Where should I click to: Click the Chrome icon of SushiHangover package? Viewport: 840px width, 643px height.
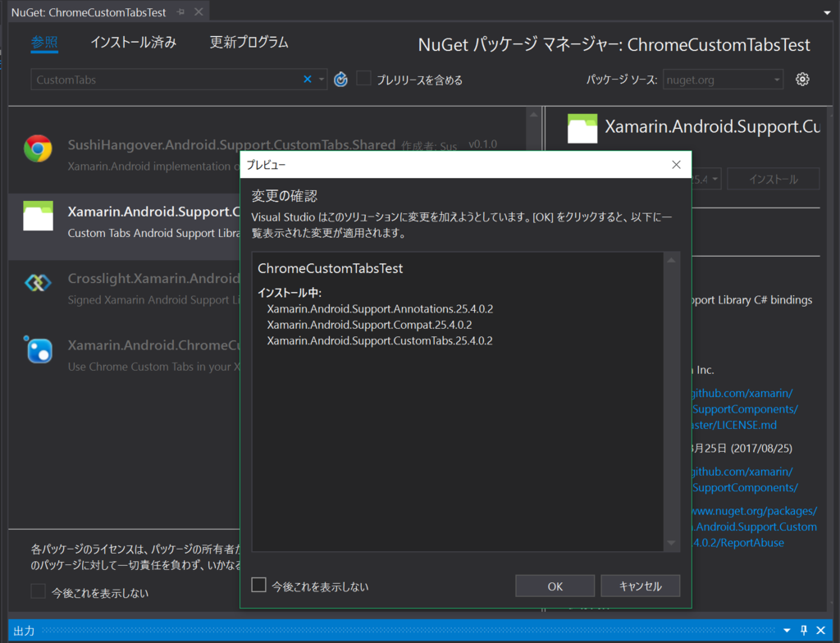(x=38, y=148)
